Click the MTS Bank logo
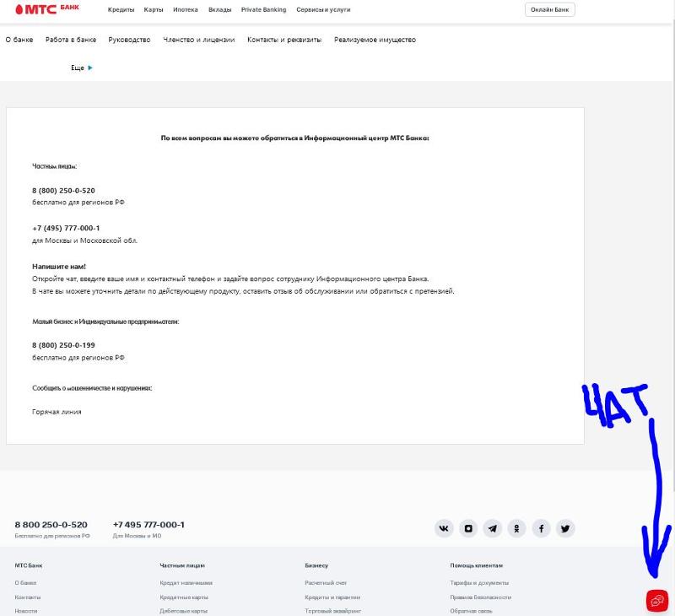675x616 pixels. [40, 10]
